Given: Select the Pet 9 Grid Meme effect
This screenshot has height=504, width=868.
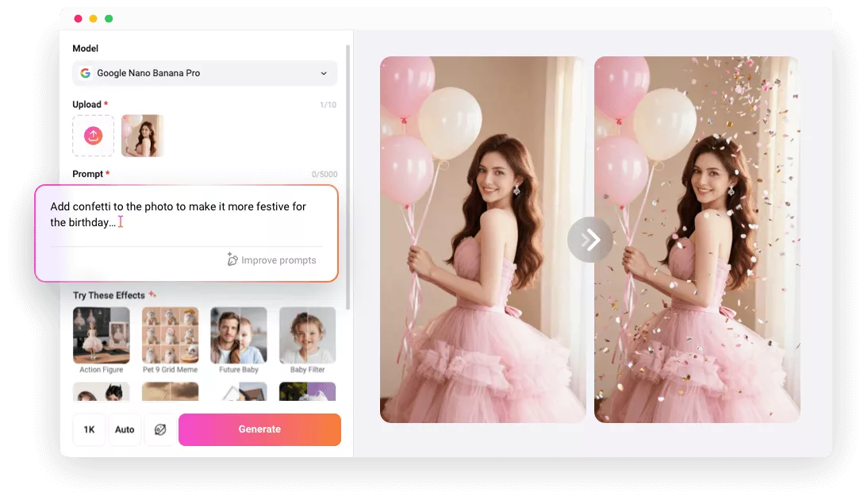Looking at the screenshot, I should coord(170,334).
